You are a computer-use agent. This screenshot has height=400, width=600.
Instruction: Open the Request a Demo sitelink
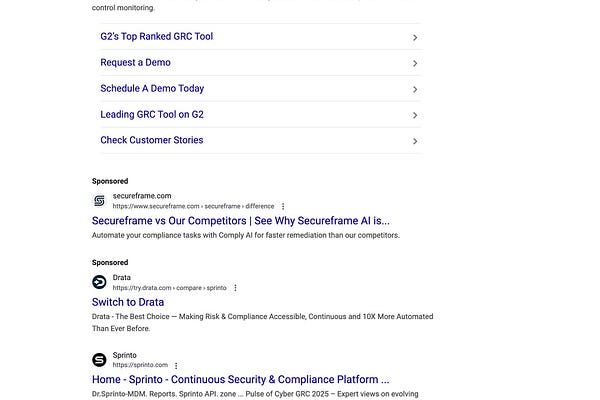click(135, 62)
